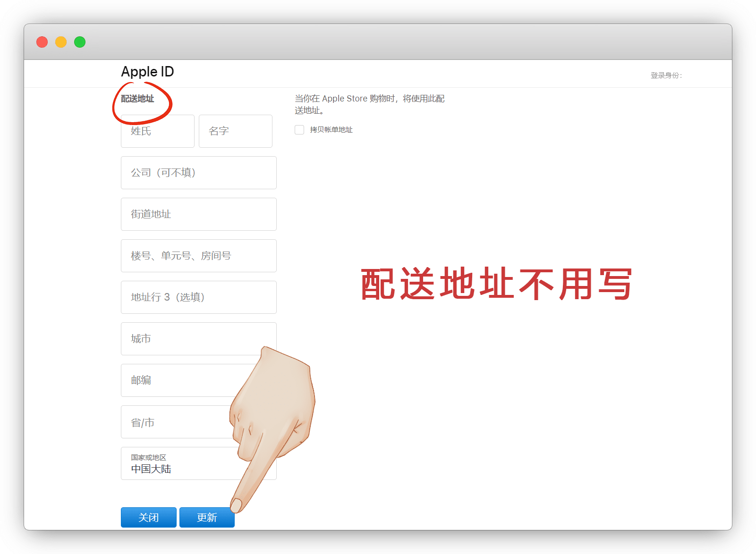Minimize the window using the yellow button

tap(61, 42)
